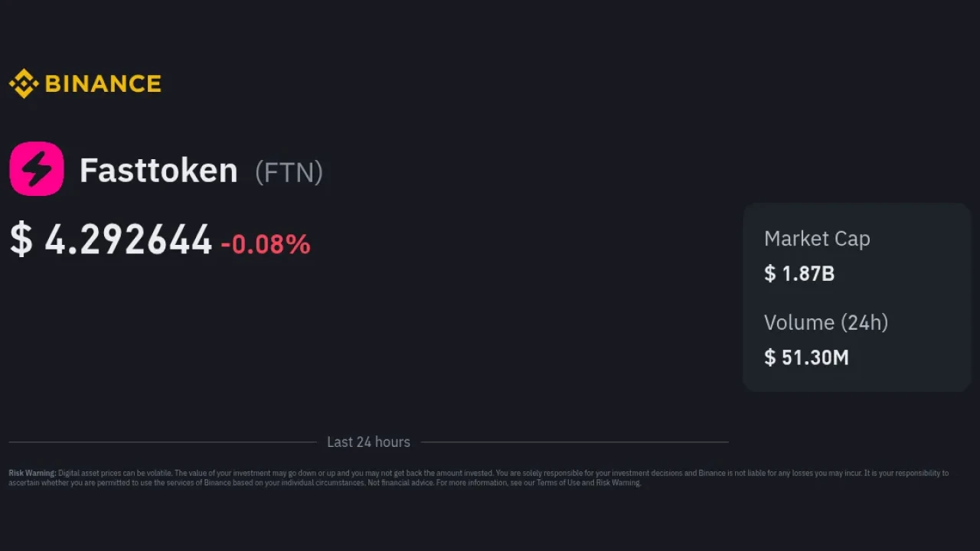Viewport: 980px width, 551px height.
Task: Click the dollar sign before the price
Action: pyautogui.click(x=21, y=240)
